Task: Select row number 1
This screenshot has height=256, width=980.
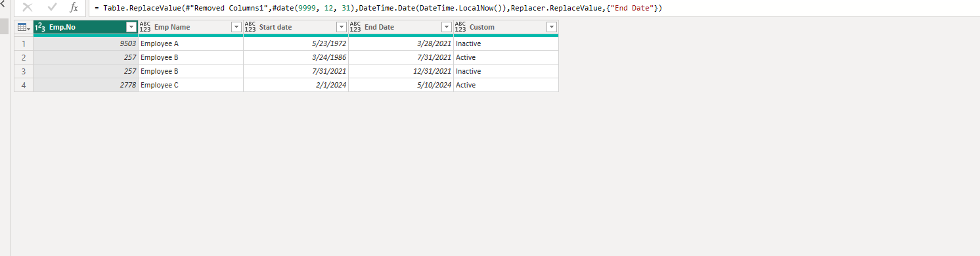Action: click(24, 43)
